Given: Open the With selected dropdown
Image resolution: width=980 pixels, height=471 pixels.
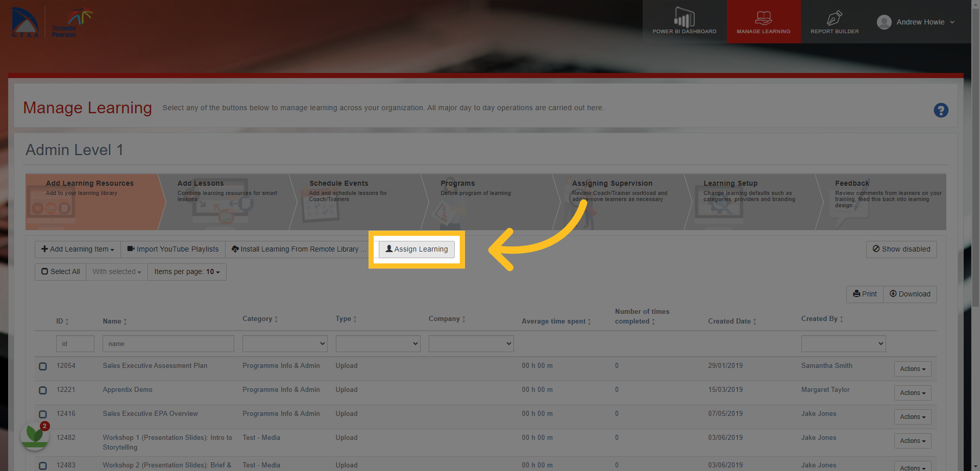Looking at the screenshot, I should pos(117,272).
